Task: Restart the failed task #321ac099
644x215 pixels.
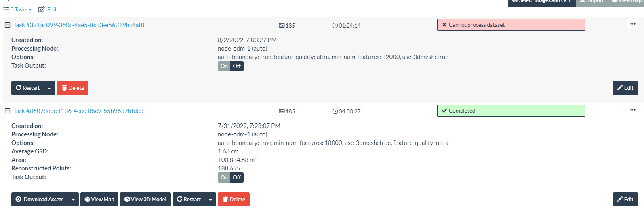Action: [x=28, y=88]
